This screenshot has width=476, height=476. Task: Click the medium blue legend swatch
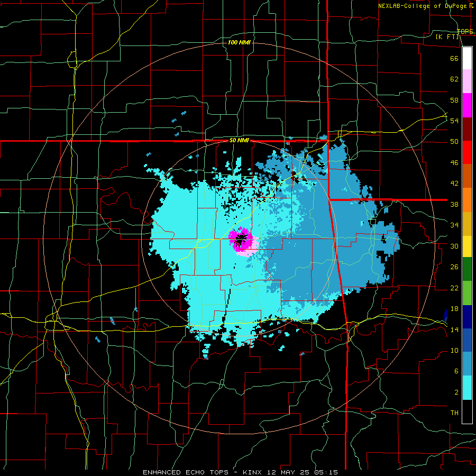click(x=467, y=340)
